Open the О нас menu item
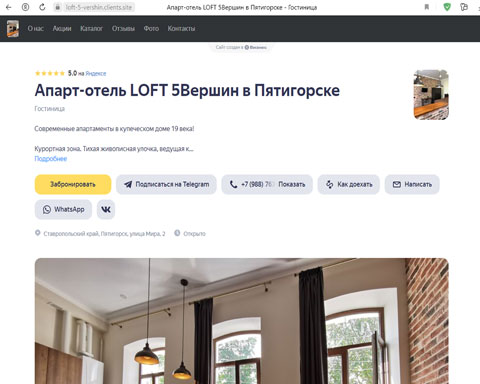 pyautogui.click(x=36, y=29)
